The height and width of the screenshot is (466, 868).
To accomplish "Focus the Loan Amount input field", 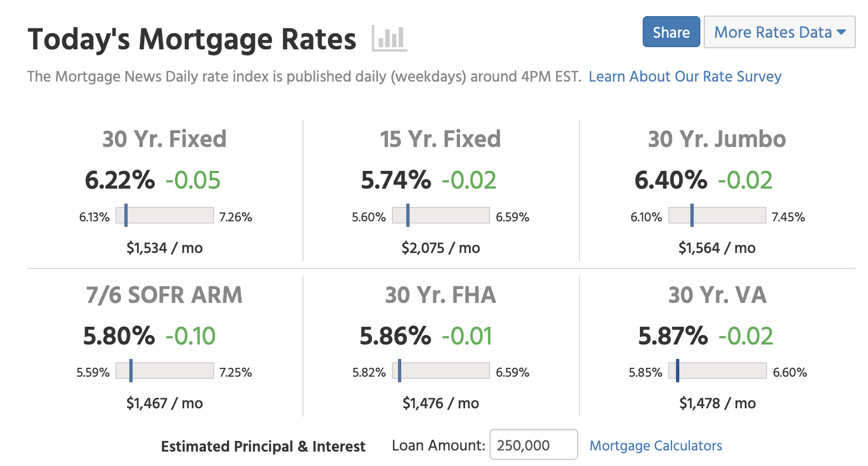I will click(x=533, y=445).
